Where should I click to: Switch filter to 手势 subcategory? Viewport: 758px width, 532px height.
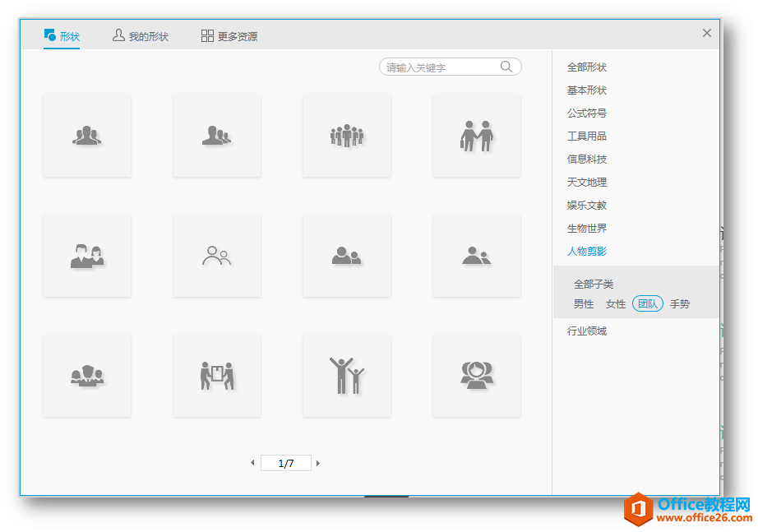pyautogui.click(x=680, y=303)
